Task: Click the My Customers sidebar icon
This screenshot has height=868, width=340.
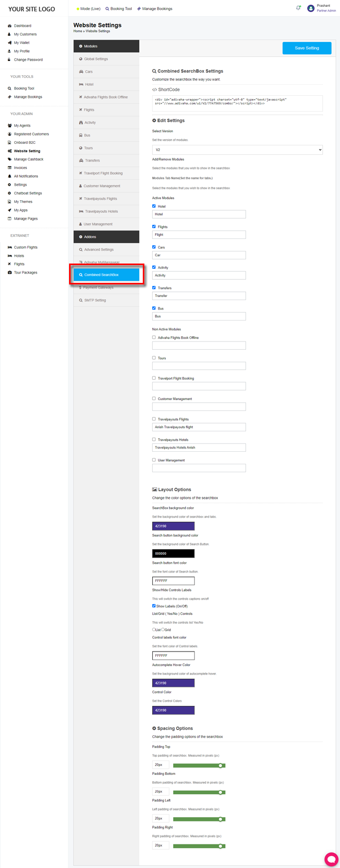Action: point(9,35)
